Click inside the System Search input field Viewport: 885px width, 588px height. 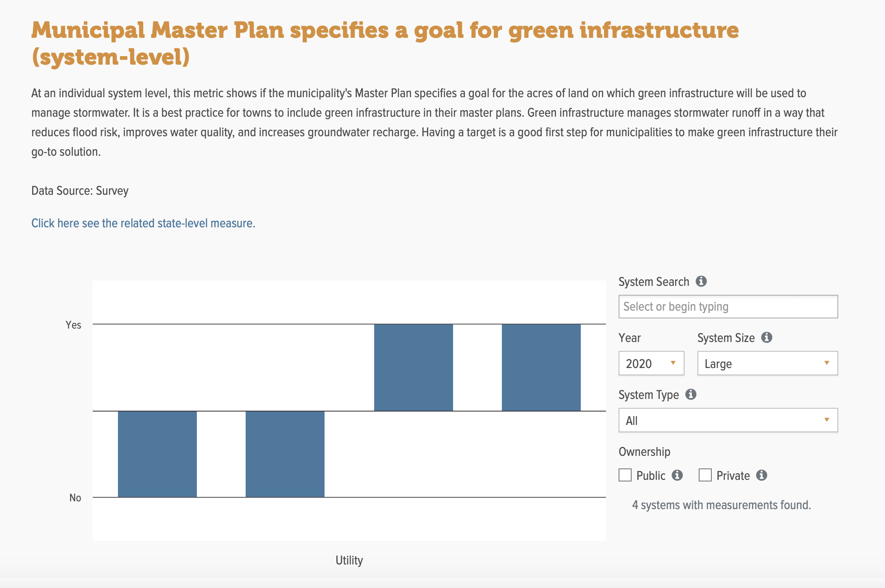(728, 307)
